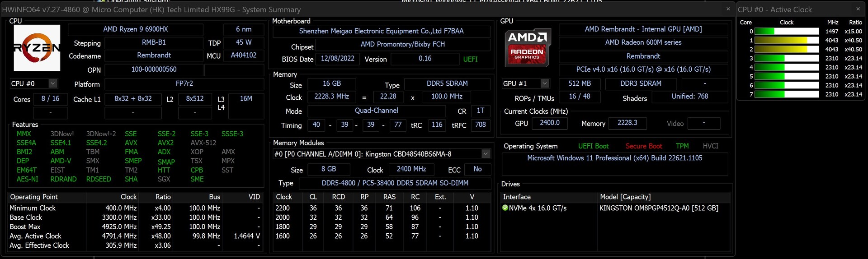Open the GPU #1 selector dropdown

[545, 83]
